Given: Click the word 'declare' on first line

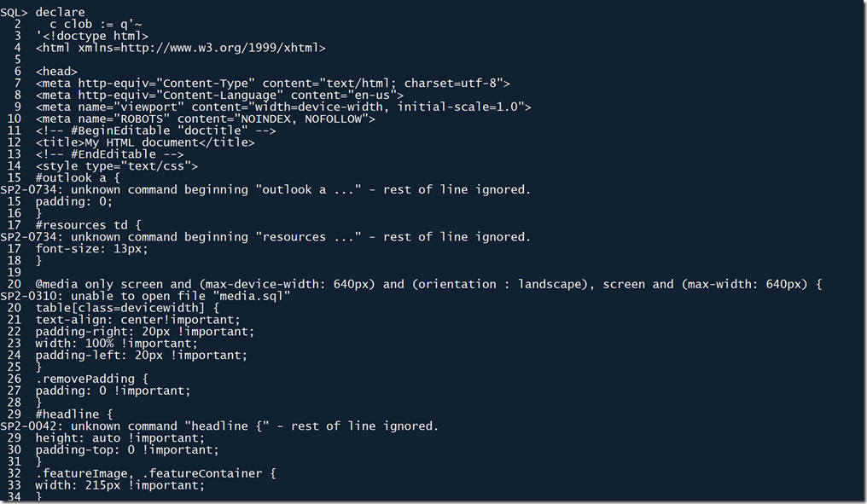Looking at the screenshot, I should click(60, 12).
